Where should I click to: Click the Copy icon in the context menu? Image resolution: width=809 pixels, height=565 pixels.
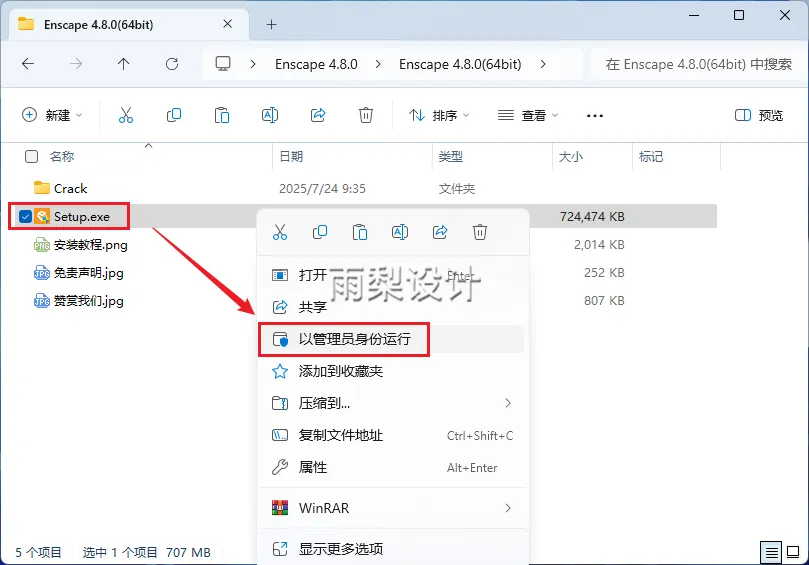point(320,232)
